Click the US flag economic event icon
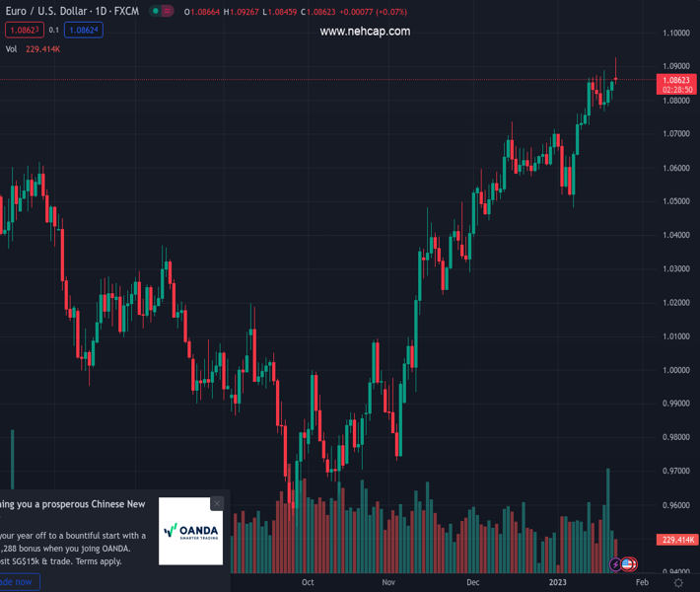 point(628,564)
